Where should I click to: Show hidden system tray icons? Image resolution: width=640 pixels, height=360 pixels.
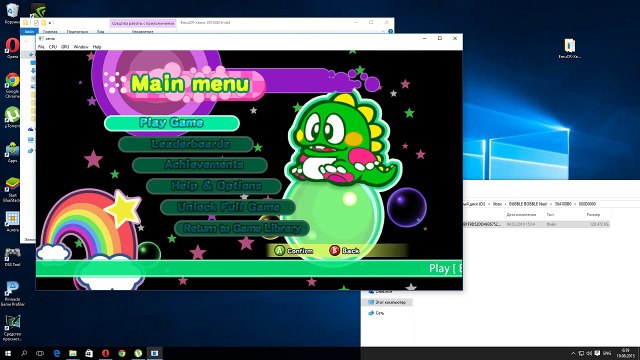click(573, 353)
